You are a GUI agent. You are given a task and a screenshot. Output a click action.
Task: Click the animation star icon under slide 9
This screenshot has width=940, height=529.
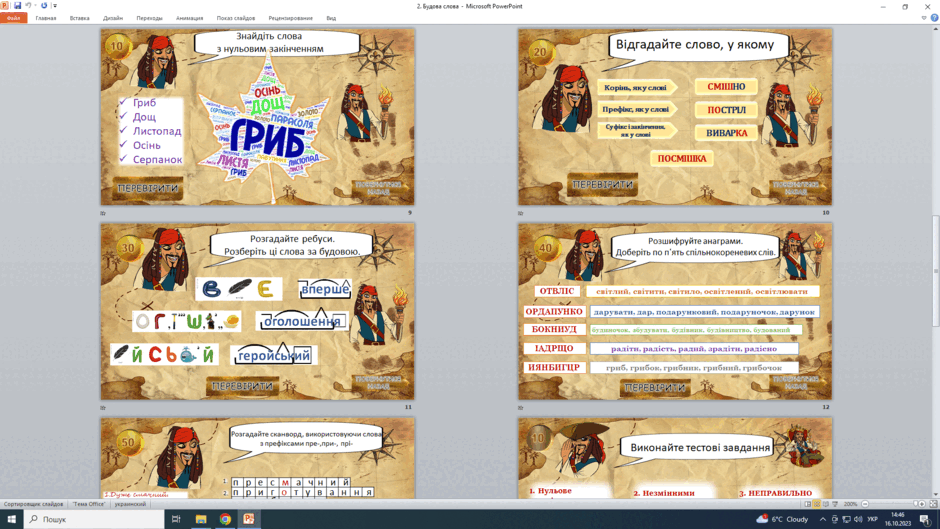pos(103,213)
